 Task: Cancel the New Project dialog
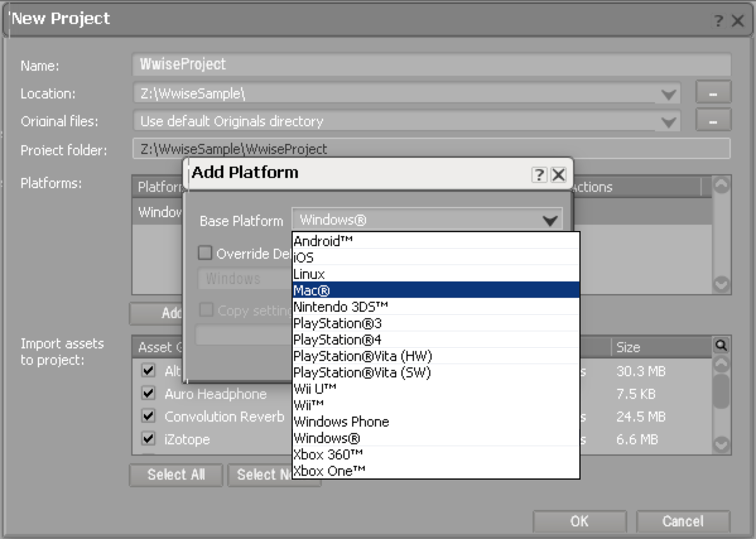pyautogui.click(x=683, y=521)
